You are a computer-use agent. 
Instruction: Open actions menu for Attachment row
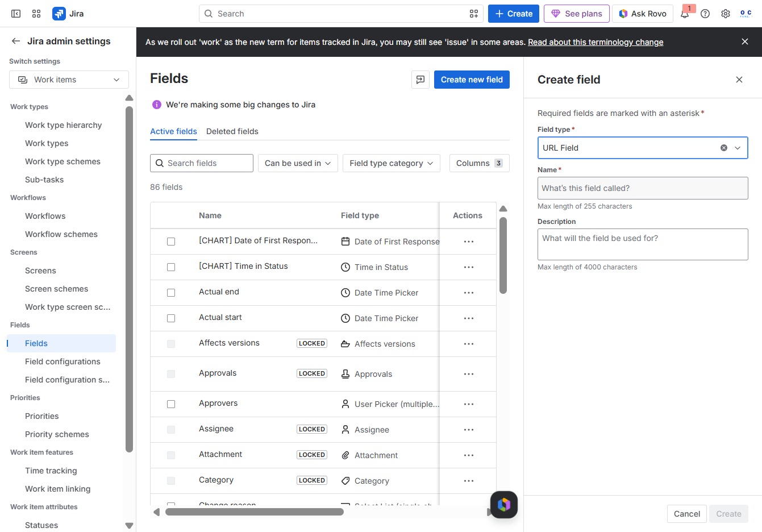(469, 455)
